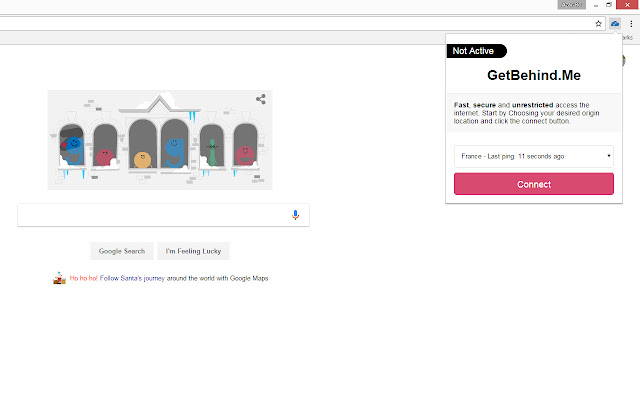This screenshot has height=400, width=640.
Task: Close the browser window
Action: pos(628,5)
